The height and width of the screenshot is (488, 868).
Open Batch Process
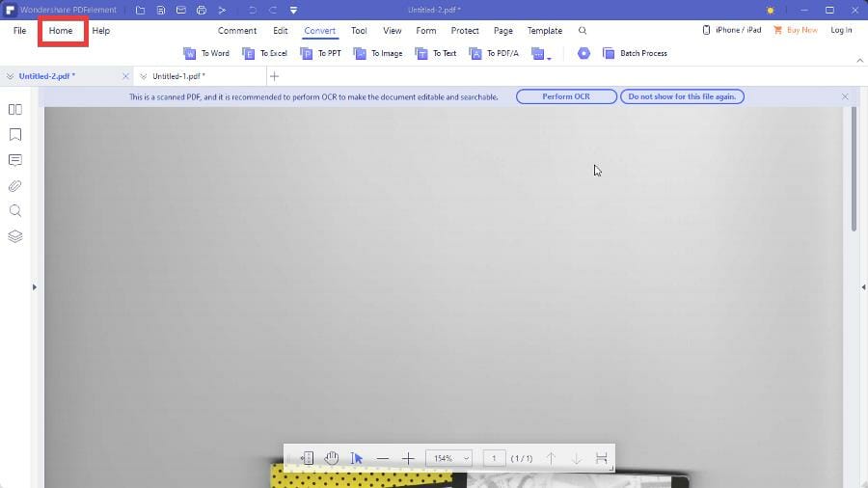(x=635, y=53)
